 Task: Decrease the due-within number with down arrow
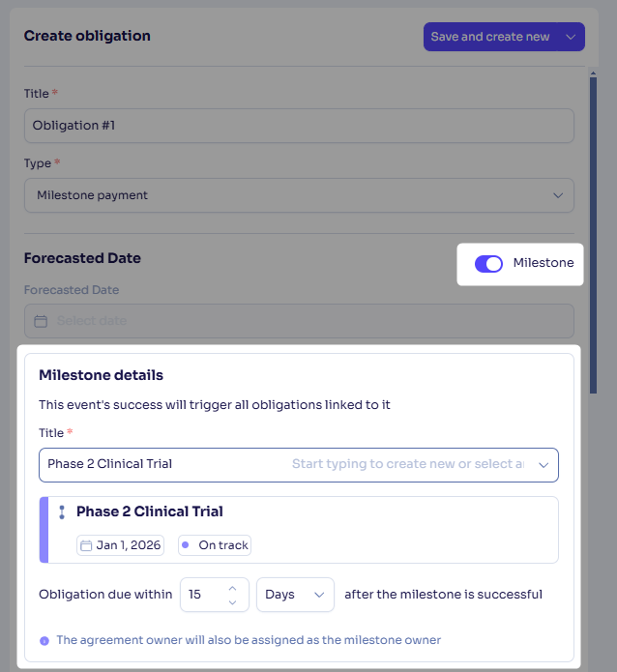tap(232, 602)
